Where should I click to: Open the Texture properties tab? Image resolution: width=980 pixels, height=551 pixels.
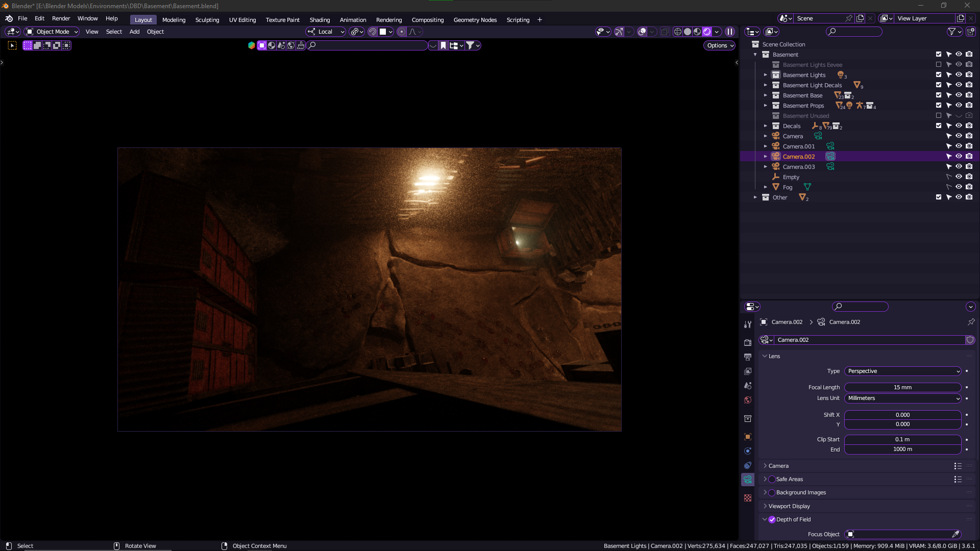(748, 498)
